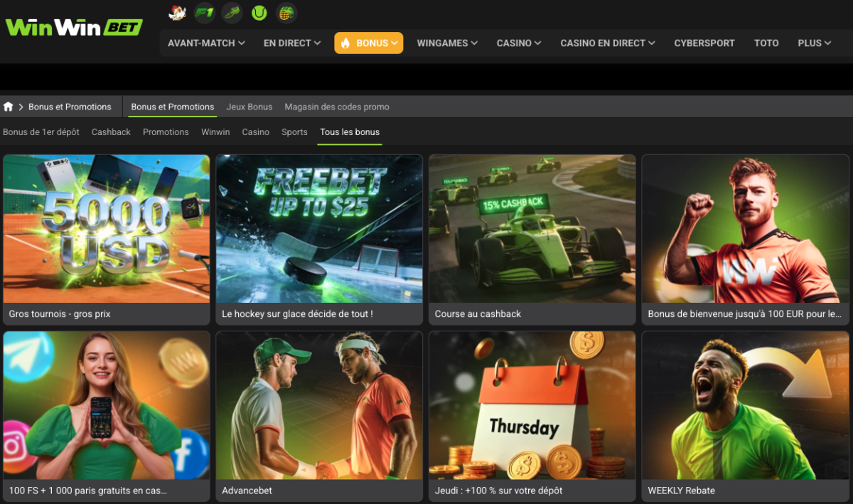Viewport: 853px width, 504px height.
Task: Open the TOTO section
Action: [766, 43]
